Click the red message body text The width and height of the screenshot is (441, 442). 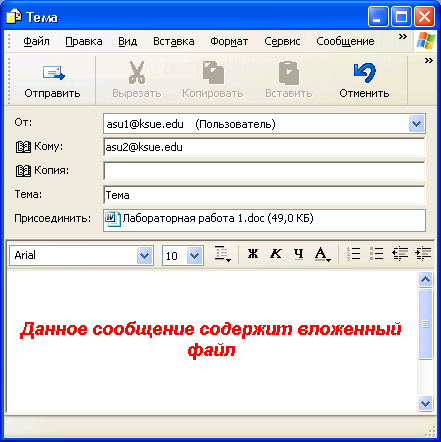(x=211, y=339)
